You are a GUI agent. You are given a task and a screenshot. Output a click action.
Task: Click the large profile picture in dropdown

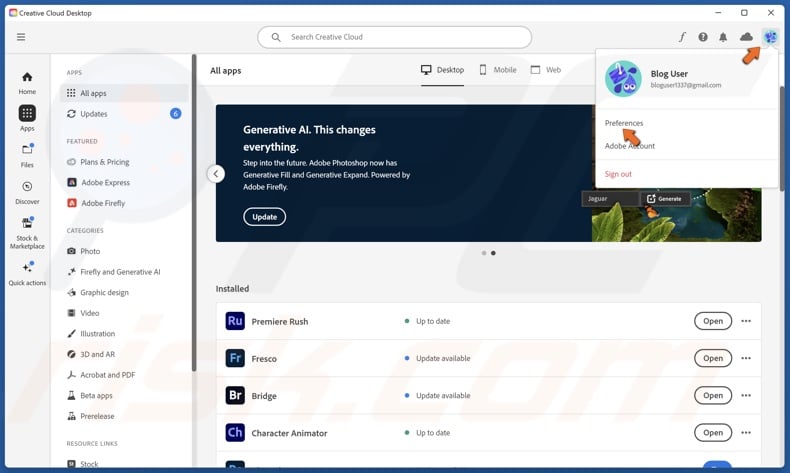tap(623, 79)
